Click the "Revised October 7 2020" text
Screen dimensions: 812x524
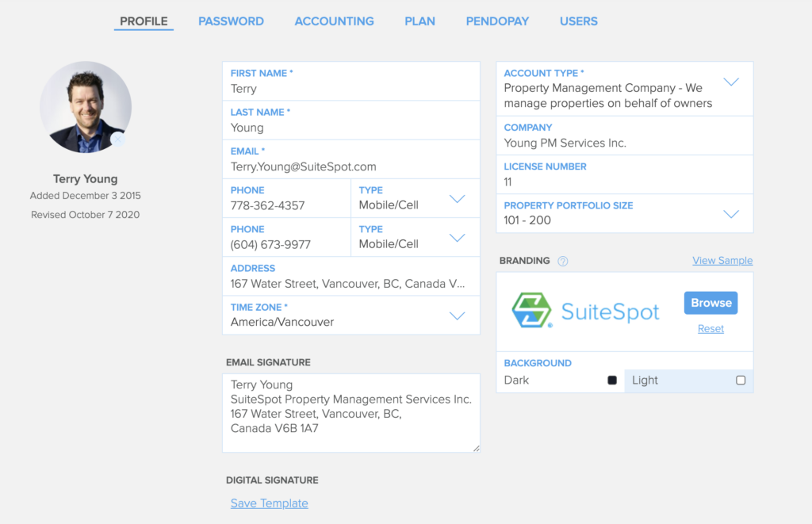coord(86,215)
